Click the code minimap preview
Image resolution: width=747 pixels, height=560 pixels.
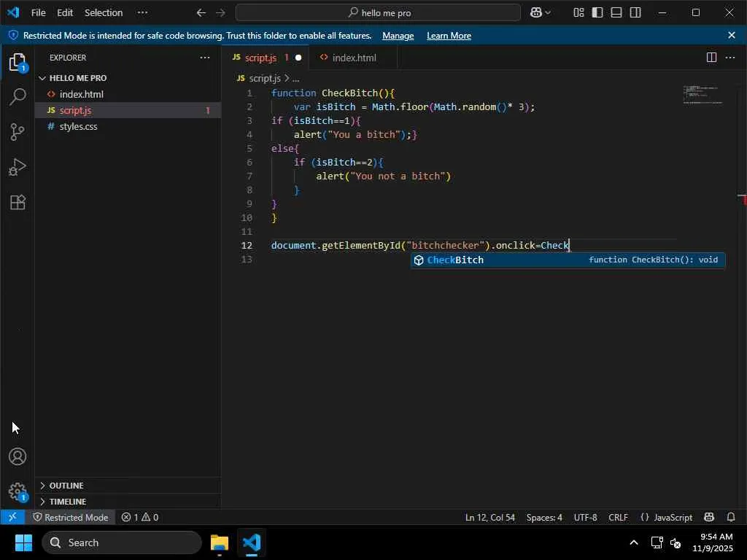(x=702, y=96)
